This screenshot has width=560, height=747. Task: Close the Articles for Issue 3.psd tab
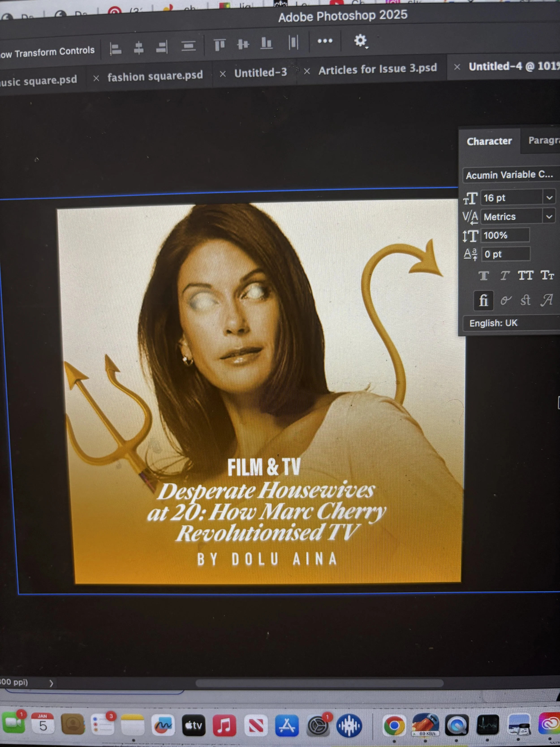(x=307, y=71)
